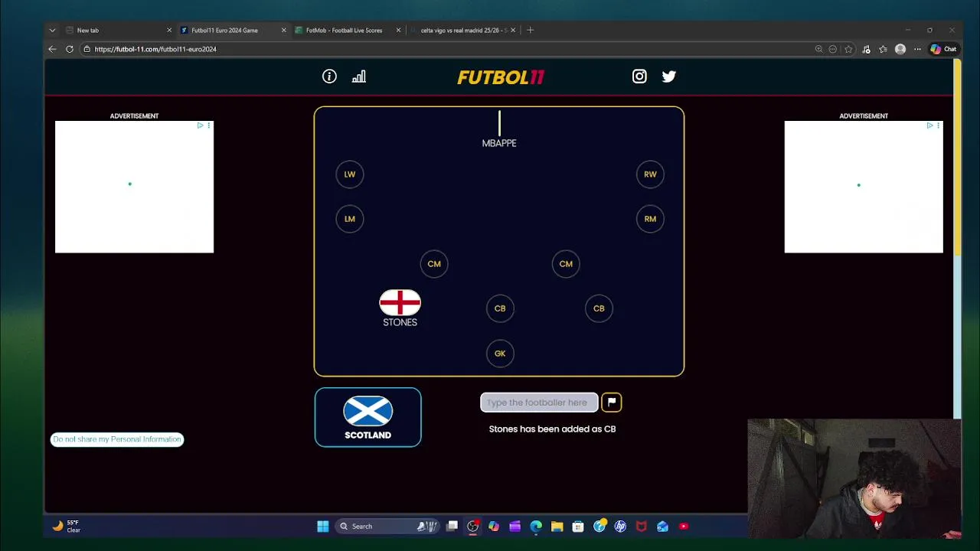Image resolution: width=980 pixels, height=551 pixels.
Task: Close the FotMob tab
Action: (398, 30)
